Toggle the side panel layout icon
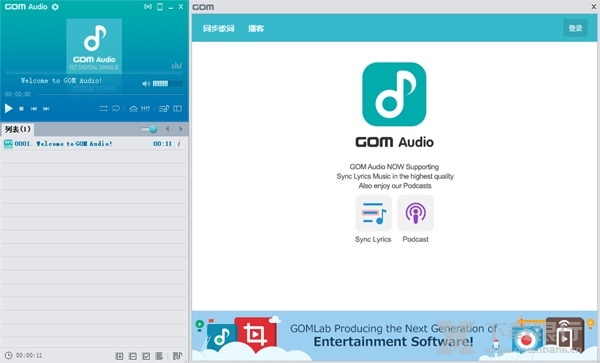This screenshot has width=600, height=363. pyautogui.click(x=178, y=109)
